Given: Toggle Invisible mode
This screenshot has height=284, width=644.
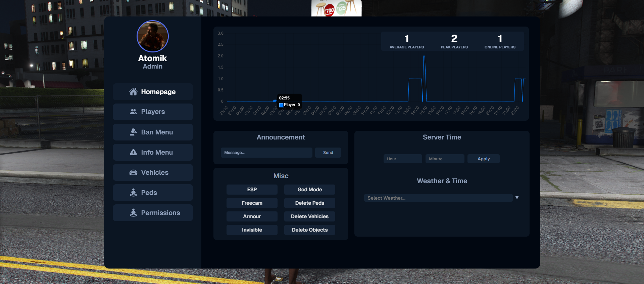Looking at the screenshot, I should [x=252, y=230].
